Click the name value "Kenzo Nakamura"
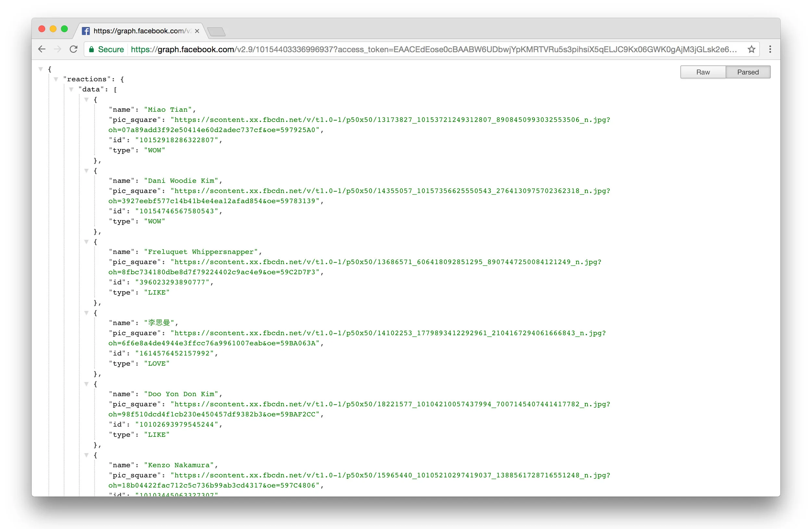The width and height of the screenshot is (812, 529). pos(178,465)
